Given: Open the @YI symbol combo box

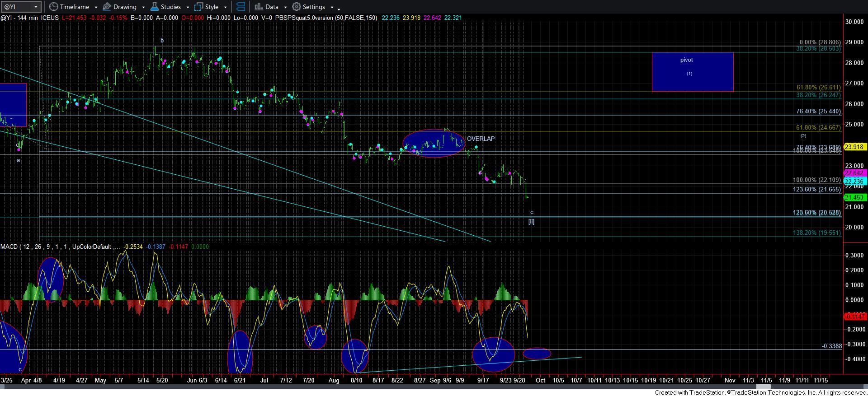Looking at the screenshot, I should [x=21, y=7].
